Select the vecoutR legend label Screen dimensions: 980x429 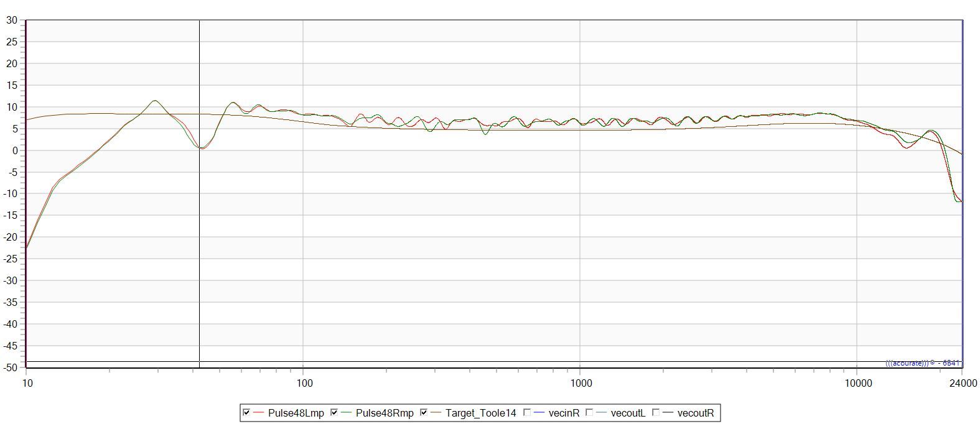coord(696,413)
